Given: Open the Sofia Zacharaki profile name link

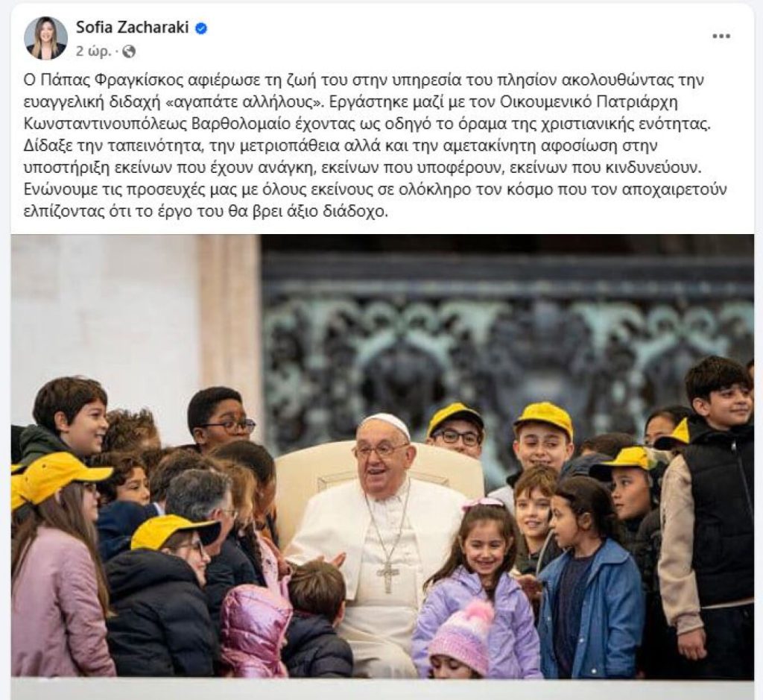Looking at the screenshot, I should [132, 28].
